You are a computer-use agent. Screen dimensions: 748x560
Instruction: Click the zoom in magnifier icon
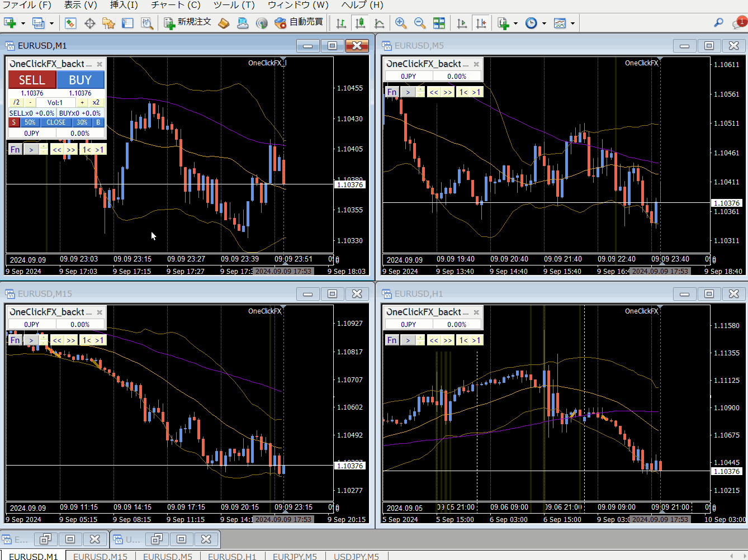click(x=400, y=23)
